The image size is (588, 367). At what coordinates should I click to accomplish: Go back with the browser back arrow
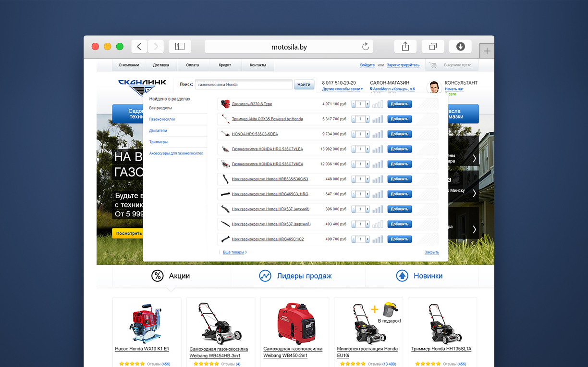tap(139, 47)
